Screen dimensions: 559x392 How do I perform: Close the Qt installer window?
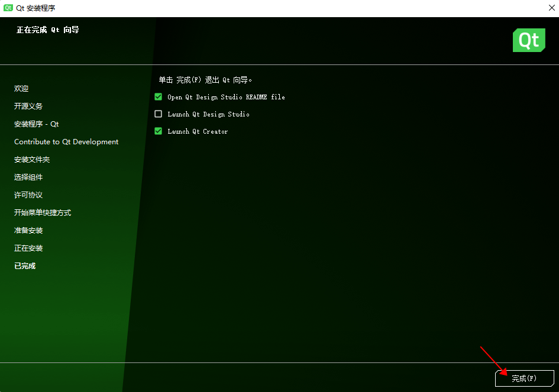pos(551,8)
